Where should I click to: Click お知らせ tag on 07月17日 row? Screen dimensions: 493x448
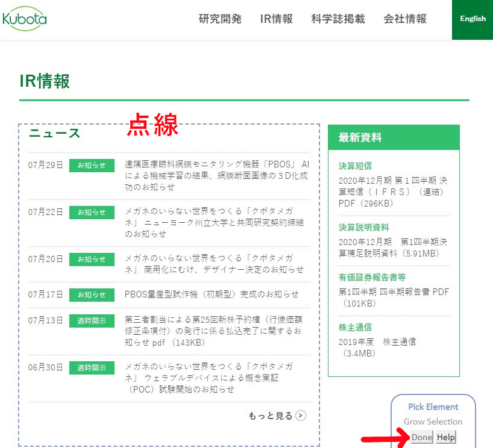92,294
